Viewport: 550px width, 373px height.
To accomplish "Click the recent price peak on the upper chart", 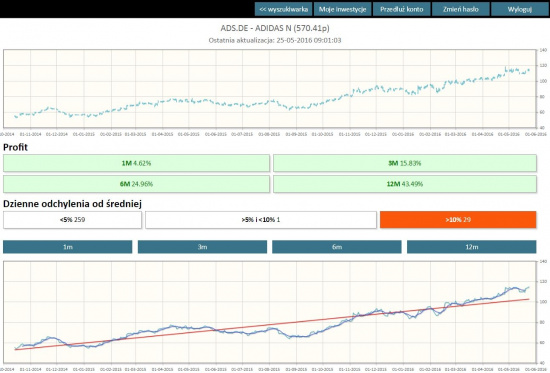I will tap(506, 68).
